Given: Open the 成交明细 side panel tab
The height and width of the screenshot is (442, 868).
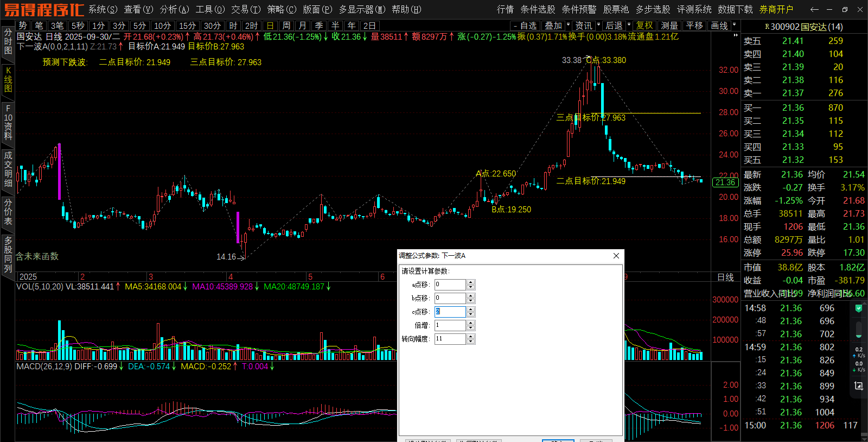Looking at the screenshot, I should tap(8, 169).
